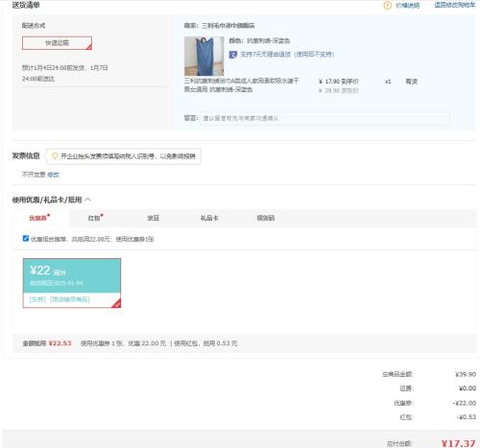Click the red corner mark on 快递运输

pyautogui.click(x=89, y=47)
